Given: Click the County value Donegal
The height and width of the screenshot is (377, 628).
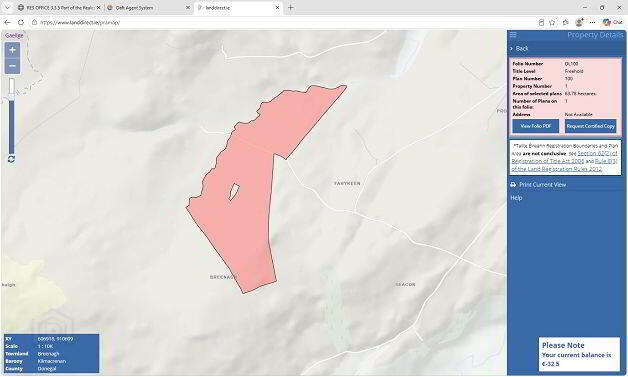Looking at the screenshot, I should click(x=47, y=369).
